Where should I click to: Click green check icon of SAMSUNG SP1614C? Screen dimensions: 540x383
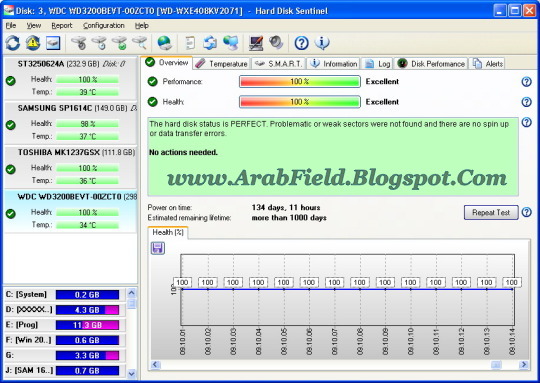pos(11,125)
